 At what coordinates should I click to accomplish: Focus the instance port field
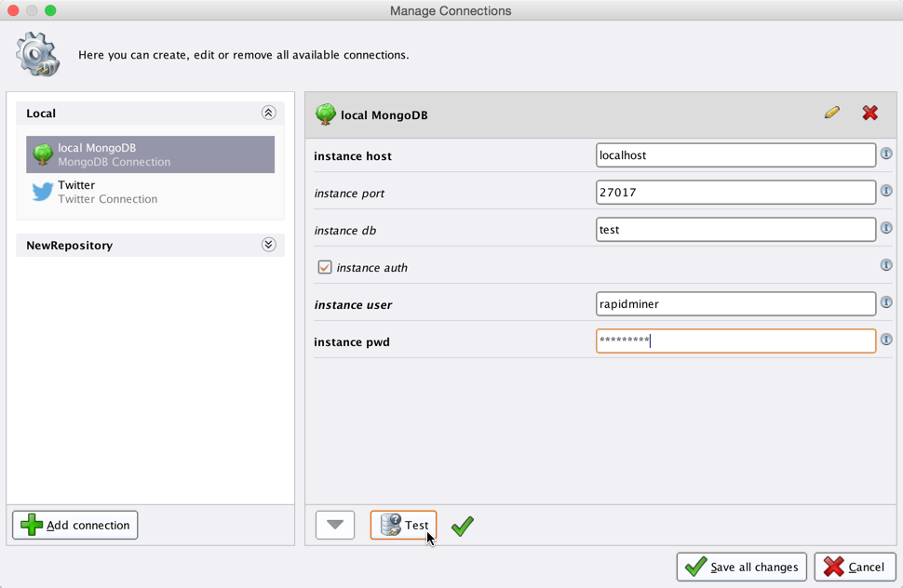point(735,193)
